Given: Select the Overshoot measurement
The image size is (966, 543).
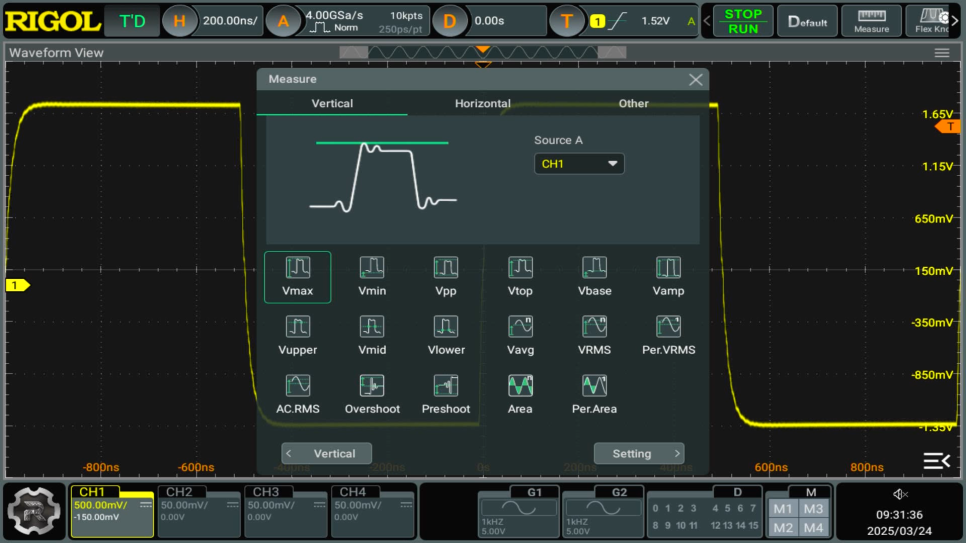Looking at the screenshot, I should coord(371,395).
